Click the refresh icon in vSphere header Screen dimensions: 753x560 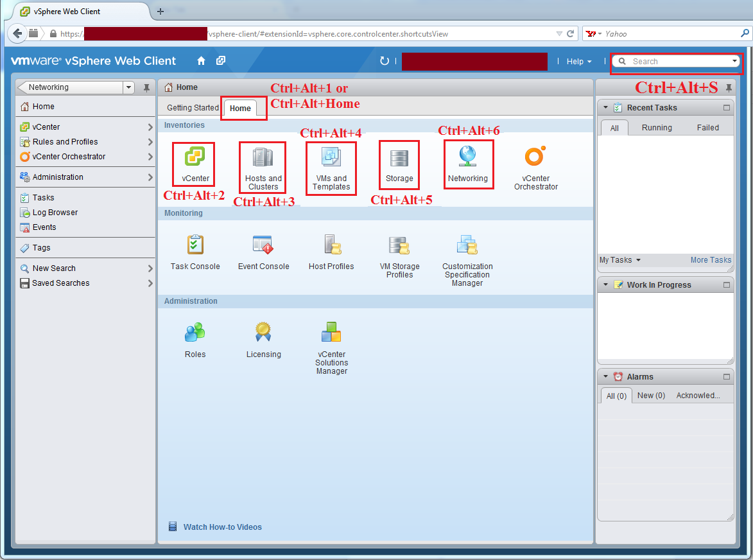click(384, 61)
